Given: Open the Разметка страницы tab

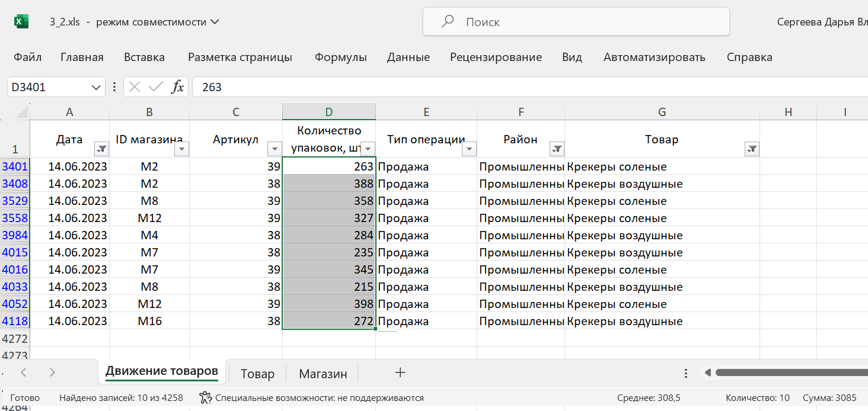Looking at the screenshot, I should click(240, 57).
